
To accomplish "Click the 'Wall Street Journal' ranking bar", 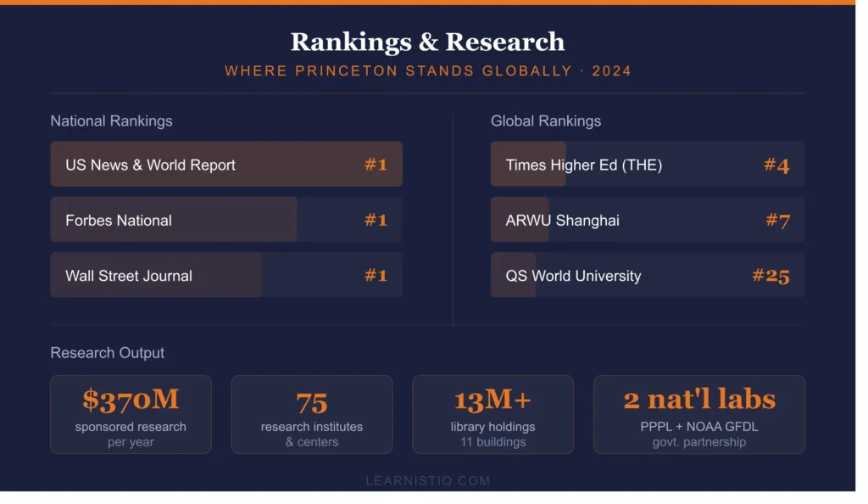I will (x=226, y=275).
